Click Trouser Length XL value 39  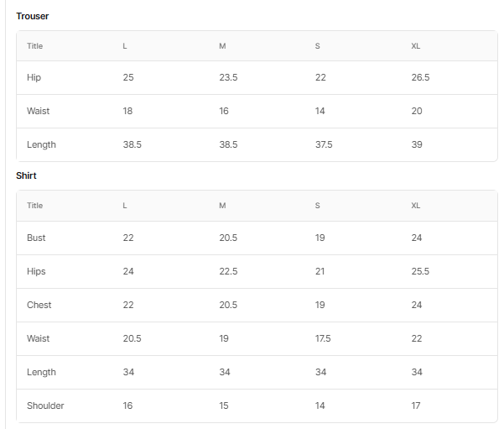[x=417, y=144]
